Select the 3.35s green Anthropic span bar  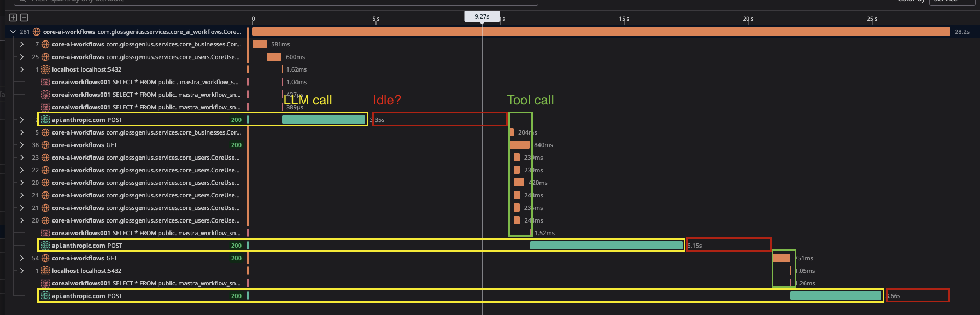(x=324, y=120)
